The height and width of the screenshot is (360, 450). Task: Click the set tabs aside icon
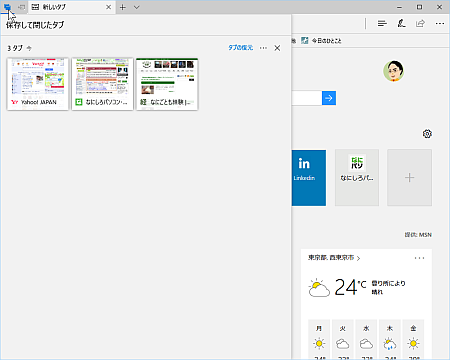coord(21,7)
